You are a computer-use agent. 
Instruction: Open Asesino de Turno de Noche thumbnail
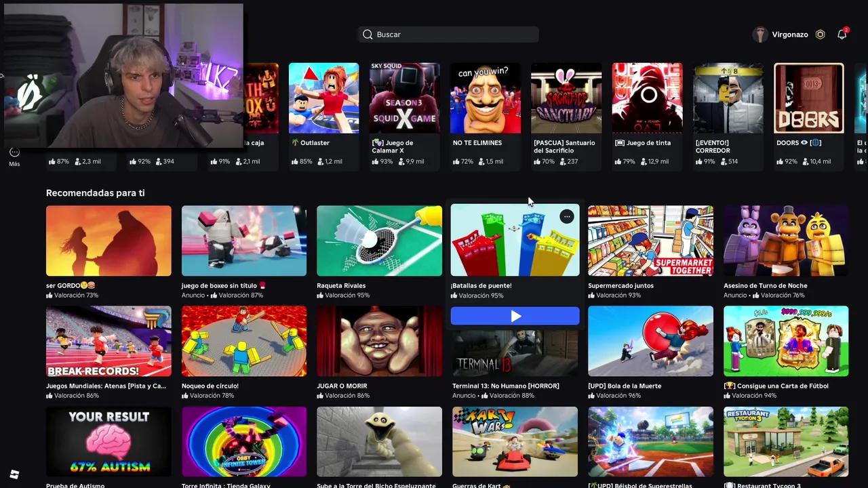[786, 241]
